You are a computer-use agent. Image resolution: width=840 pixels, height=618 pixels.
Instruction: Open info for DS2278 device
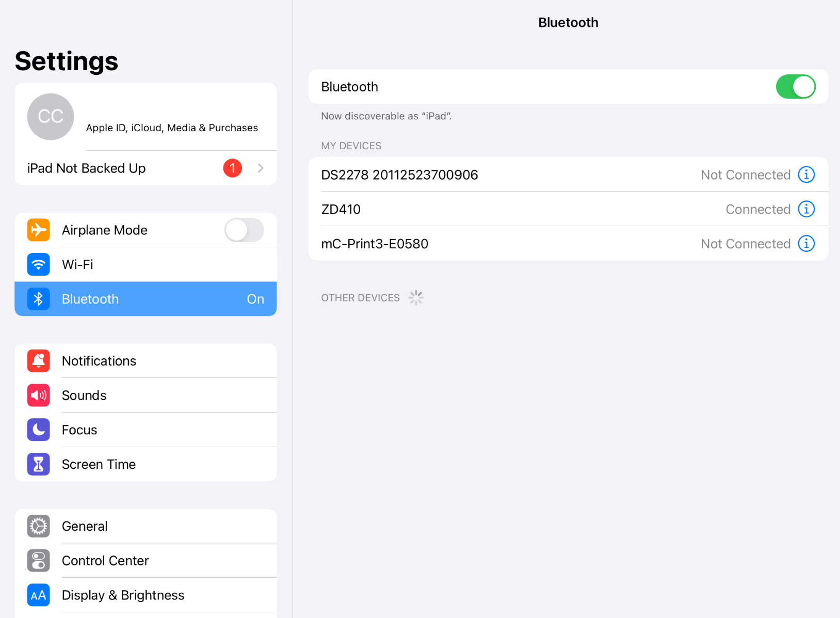click(806, 175)
